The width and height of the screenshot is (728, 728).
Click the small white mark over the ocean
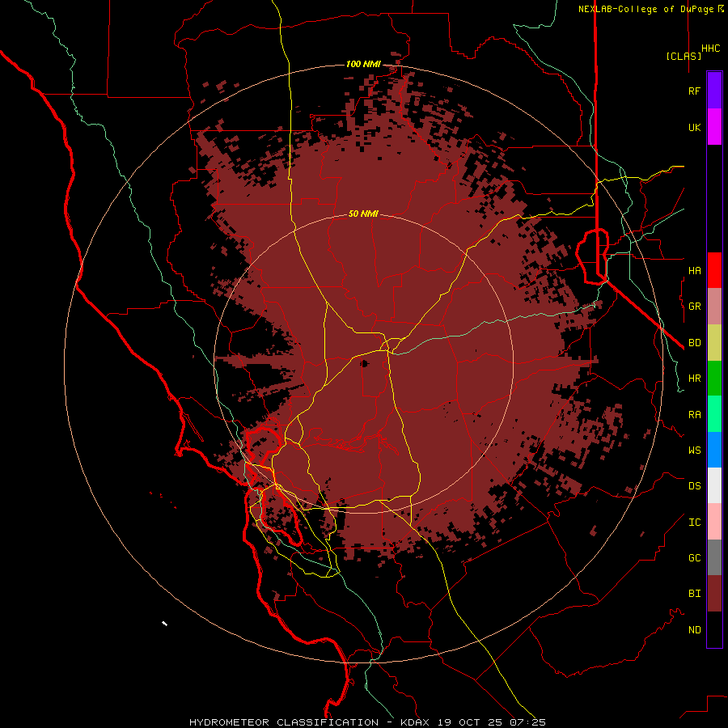164,623
